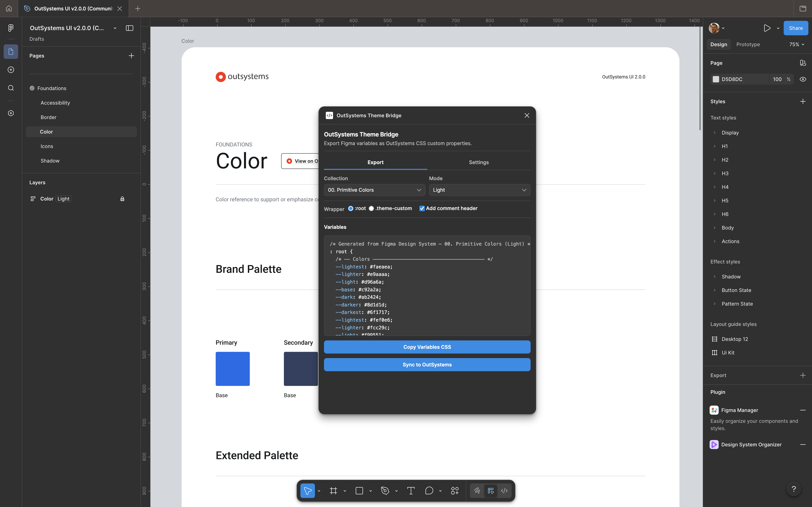Activate the Comment tool
Viewport: 812px width, 507px height.
(430, 490)
